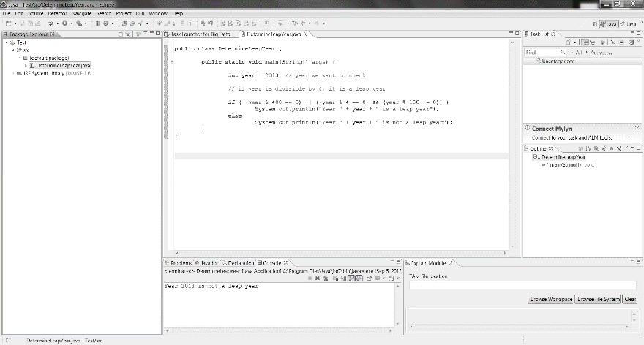644x345 pixels.
Task: Open the New button dropdown arrow
Action: (15, 23)
